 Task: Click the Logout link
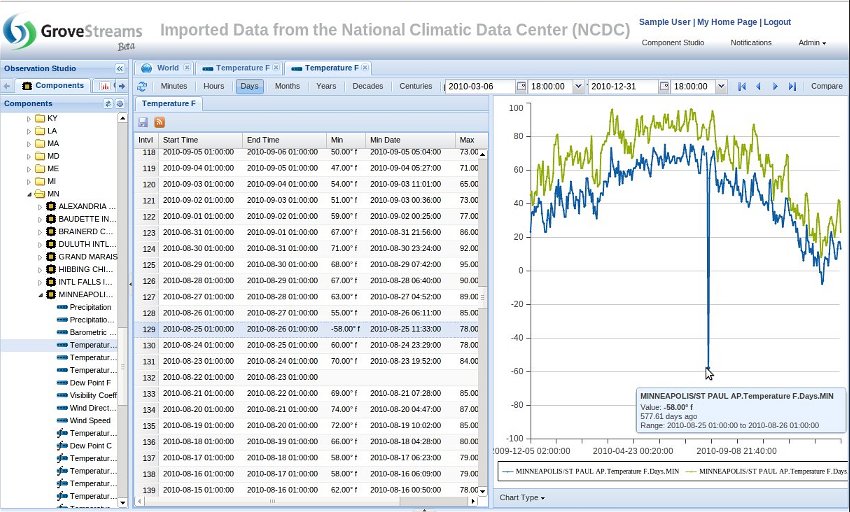pyautogui.click(x=776, y=22)
